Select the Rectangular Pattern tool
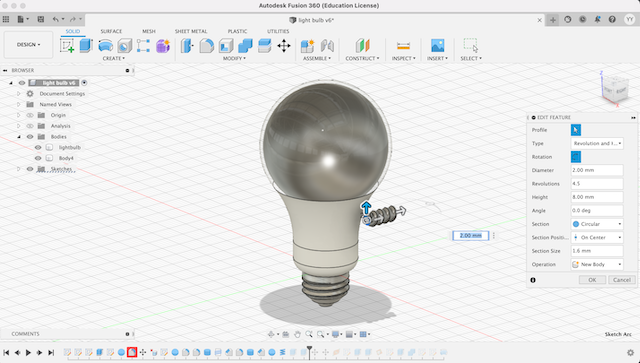Screen dimensions: 640x363 pyautogui.click(x=143, y=45)
